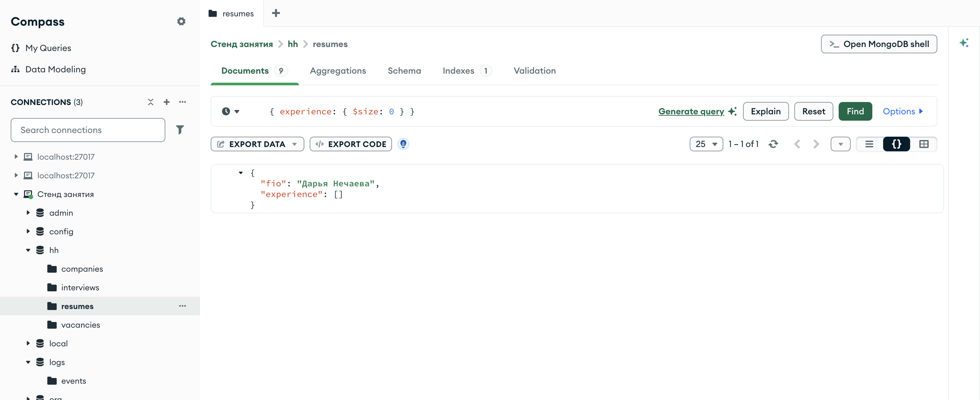Click Export Code button
The height and width of the screenshot is (400, 980).
(x=350, y=144)
